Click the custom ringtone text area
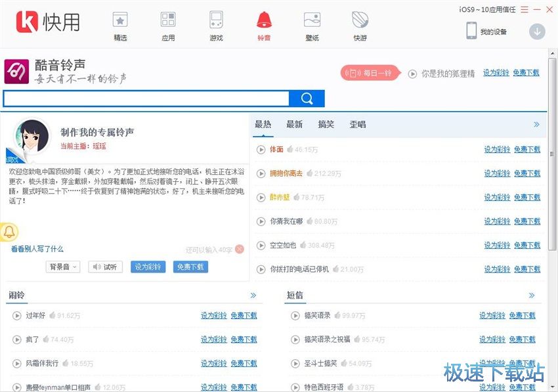558x392 pixels. click(127, 203)
